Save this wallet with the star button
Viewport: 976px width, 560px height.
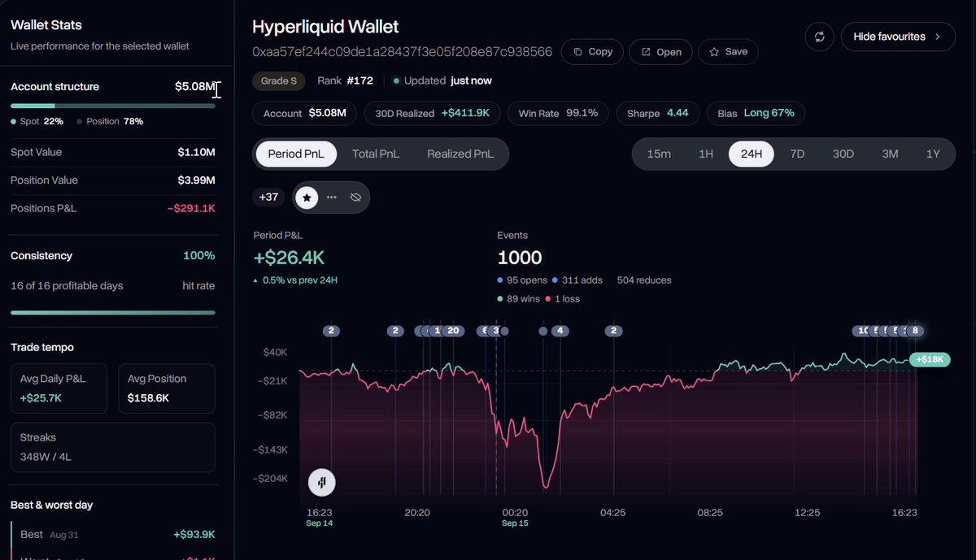(729, 51)
